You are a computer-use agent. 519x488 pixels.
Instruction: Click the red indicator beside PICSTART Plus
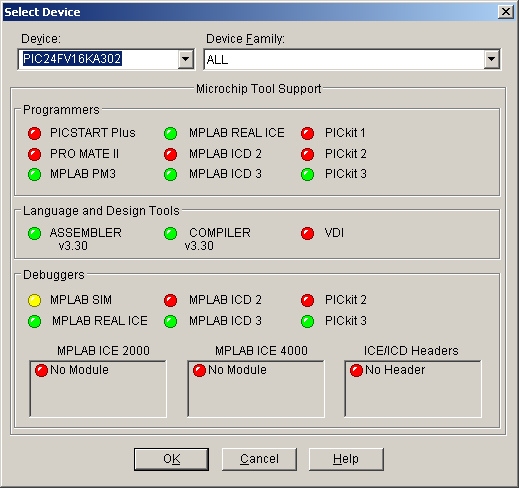(x=35, y=133)
